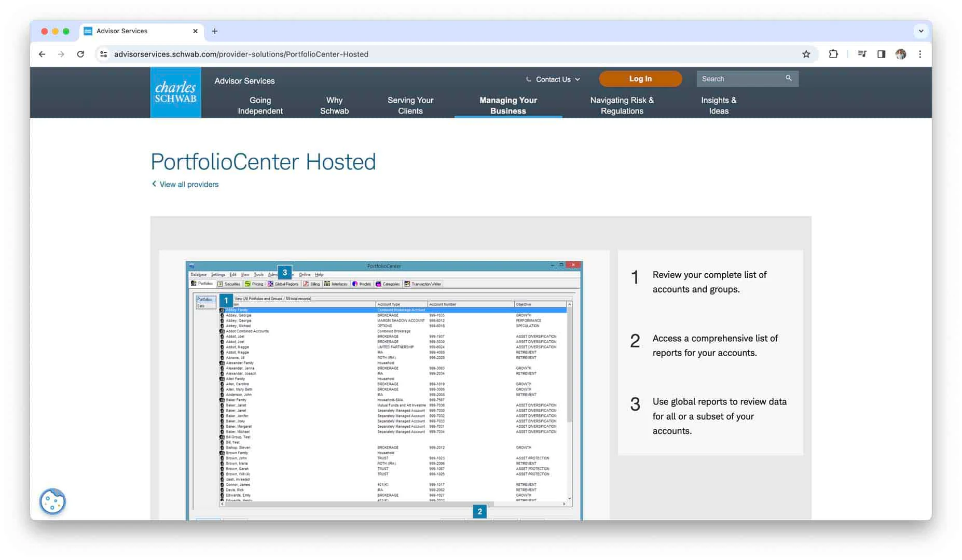Open the Serving Your Clients menu
This screenshot has width=962, height=560.
410,105
